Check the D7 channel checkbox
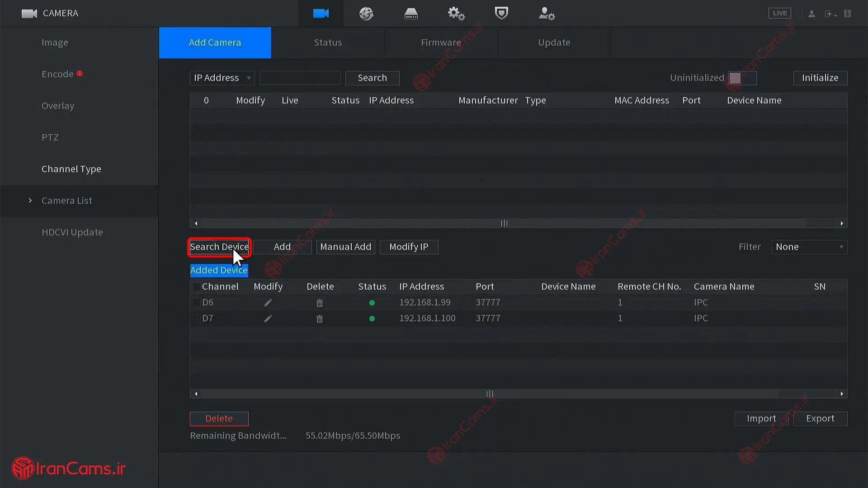The height and width of the screenshot is (488, 868). pos(196,319)
